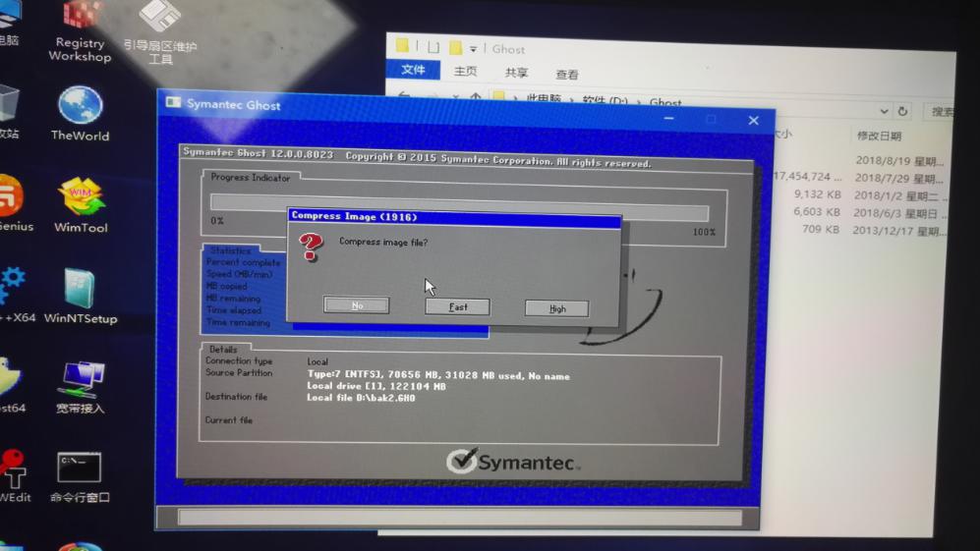Open the 查看 tab in Explorer
This screenshot has height=551, width=980.
(x=567, y=75)
